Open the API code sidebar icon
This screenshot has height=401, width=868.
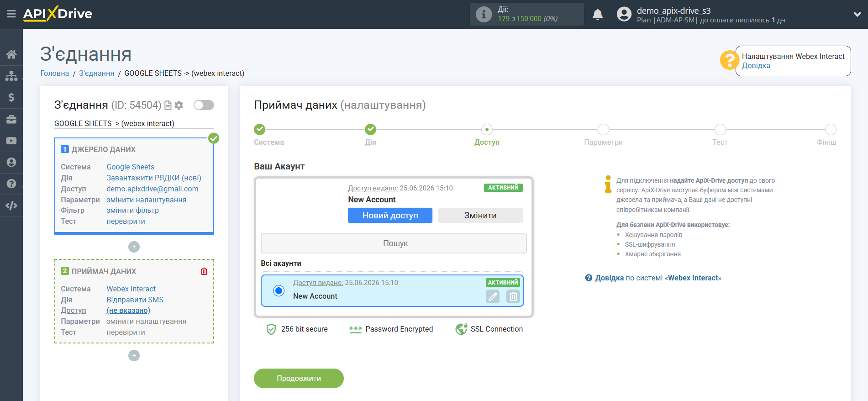pos(11,206)
